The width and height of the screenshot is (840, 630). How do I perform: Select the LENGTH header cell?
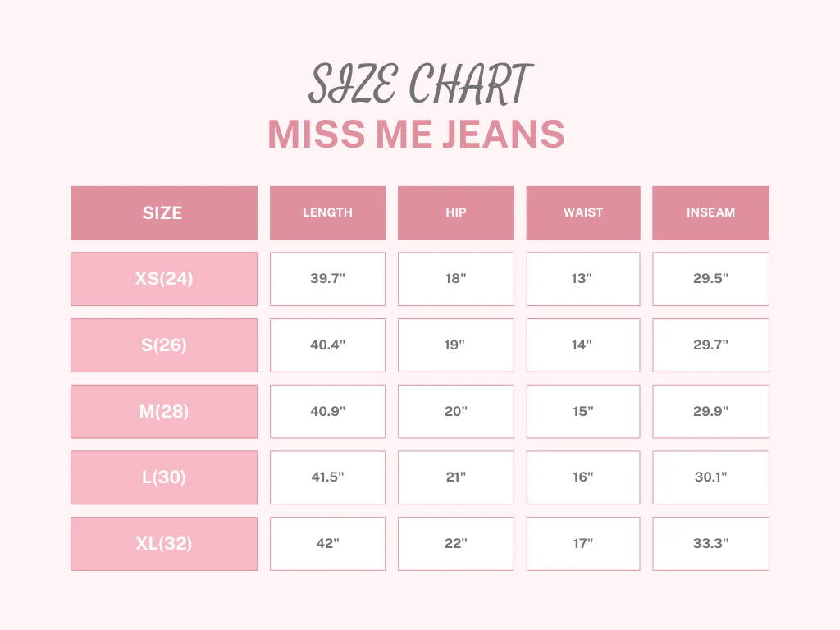pyautogui.click(x=327, y=213)
